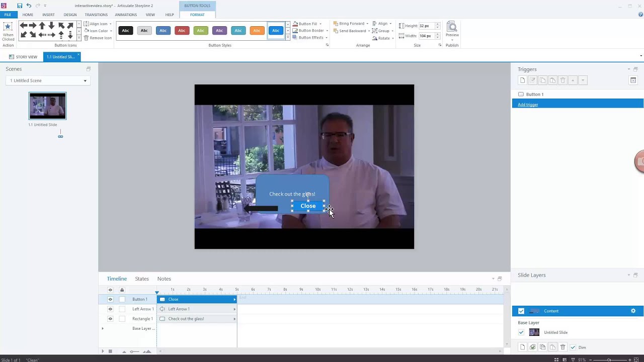Open the TRANSITIONS ribbon tab
The image size is (644, 362).
pyautogui.click(x=96, y=15)
